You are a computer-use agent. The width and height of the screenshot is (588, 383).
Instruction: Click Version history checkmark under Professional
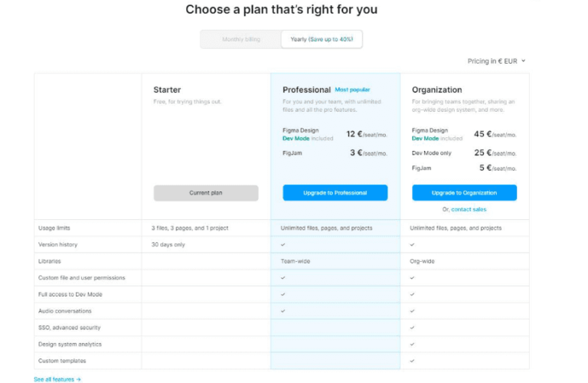pyautogui.click(x=283, y=245)
